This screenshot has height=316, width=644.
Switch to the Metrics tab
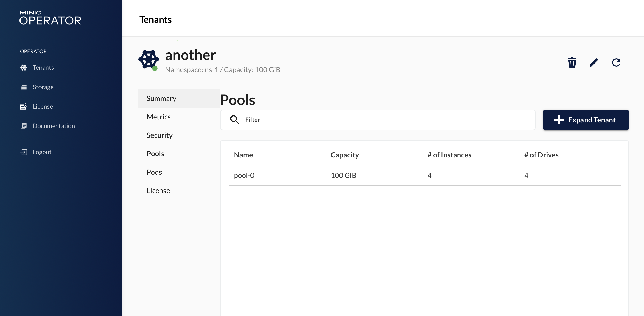pos(179,117)
